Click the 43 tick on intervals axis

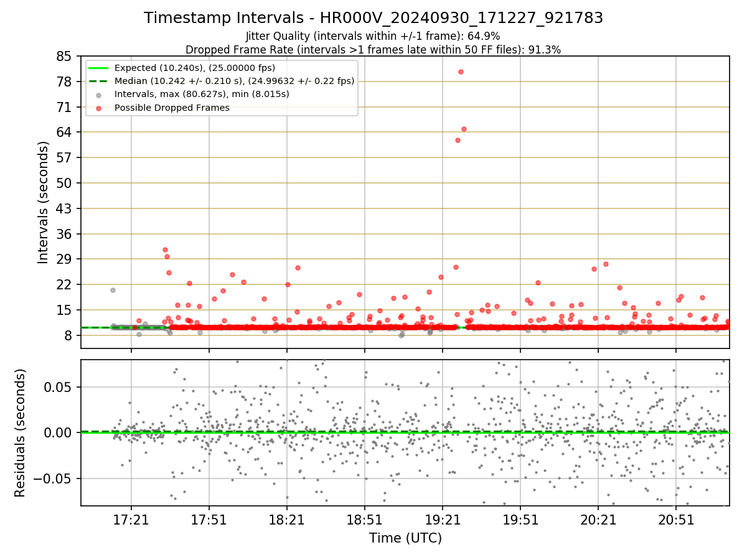[x=65, y=208]
